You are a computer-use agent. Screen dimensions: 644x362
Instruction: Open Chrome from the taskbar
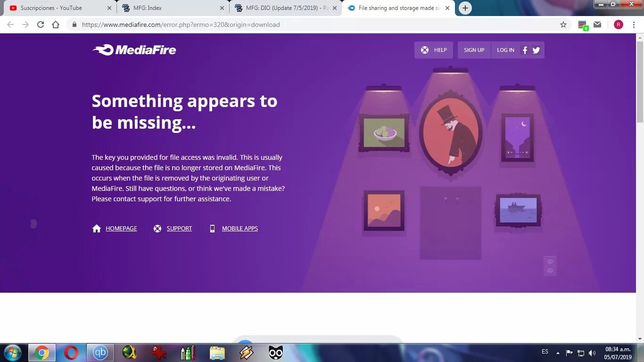coord(41,353)
